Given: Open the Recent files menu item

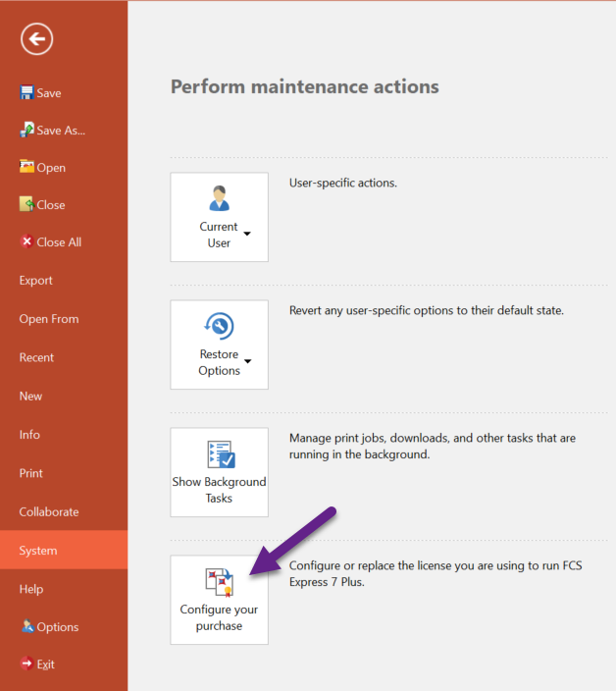Looking at the screenshot, I should (37, 357).
